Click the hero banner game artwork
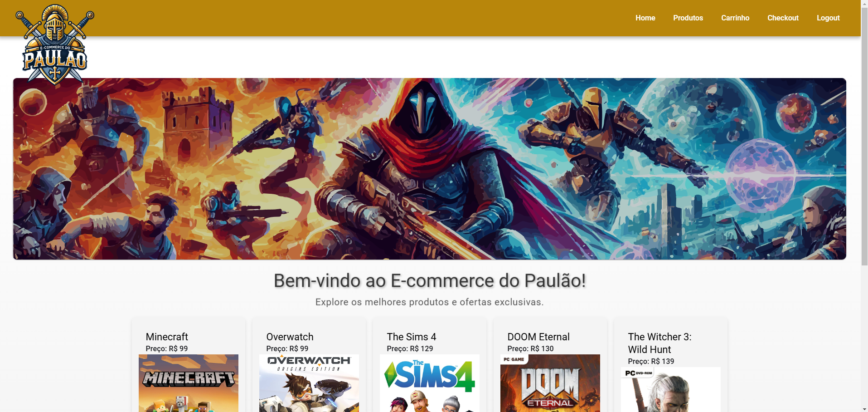 pyautogui.click(x=430, y=169)
